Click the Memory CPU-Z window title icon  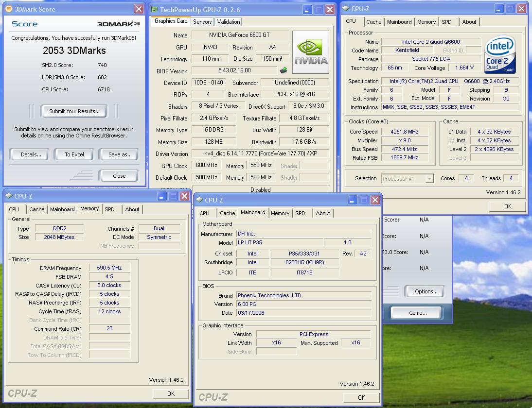9,196
